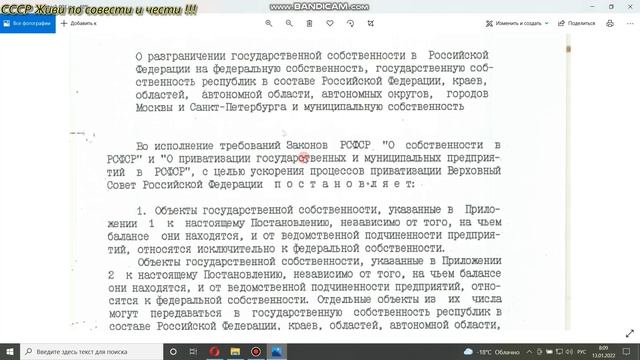Click the line starting "1. Объекты государственной"
Viewport: 640px width, 360px height.
(x=318, y=210)
